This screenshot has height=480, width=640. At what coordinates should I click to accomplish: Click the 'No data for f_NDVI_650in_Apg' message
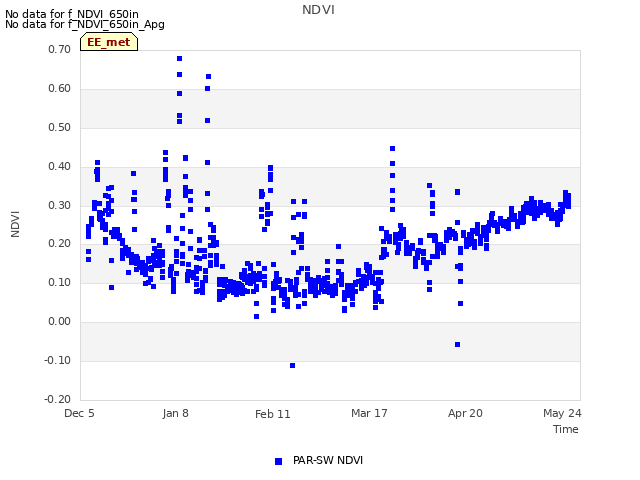coord(85,24)
